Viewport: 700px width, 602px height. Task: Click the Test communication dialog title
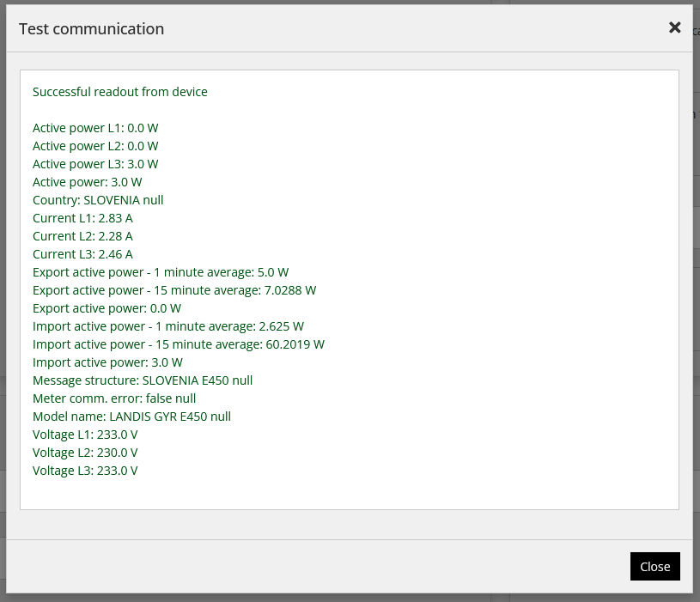tap(92, 29)
